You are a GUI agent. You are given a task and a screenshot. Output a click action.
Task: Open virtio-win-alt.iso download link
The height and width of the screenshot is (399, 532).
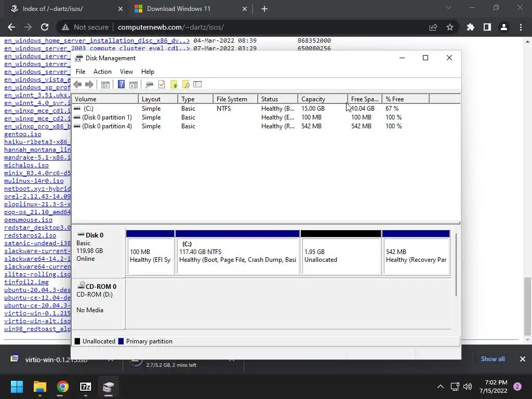click(x=37, y=321)
